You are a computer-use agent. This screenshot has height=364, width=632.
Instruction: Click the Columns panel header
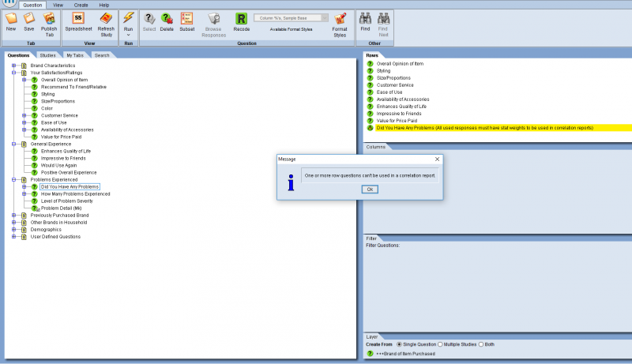376,147
